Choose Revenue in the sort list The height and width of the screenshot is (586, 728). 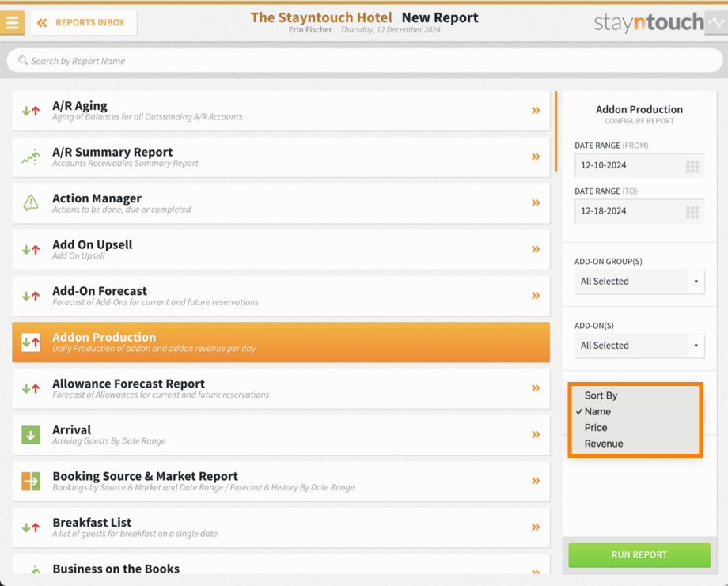(635, 444)
